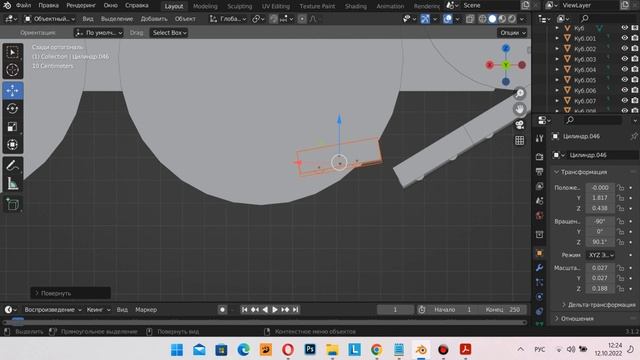Open the World properties tab
The width and height of the screenshot is (640, 360).
tap(540, 215)
